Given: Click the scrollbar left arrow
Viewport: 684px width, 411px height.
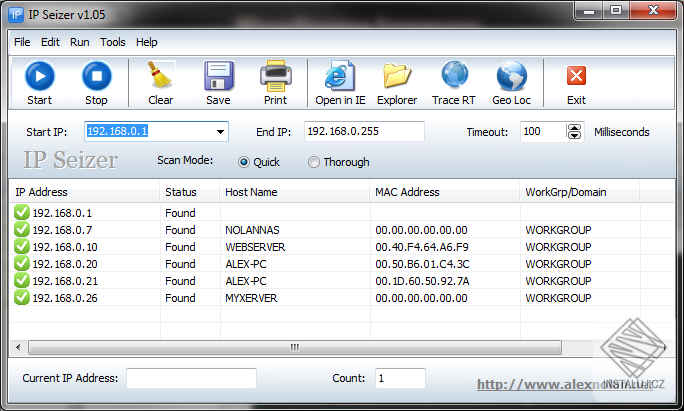Looking at the screenshot, I should coord(18,348).
